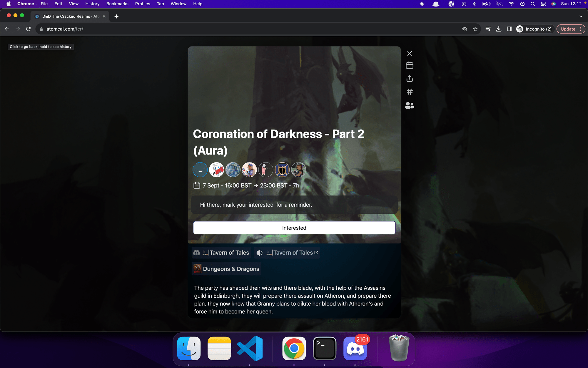Go back with browser back arrow

click(7, 29)
